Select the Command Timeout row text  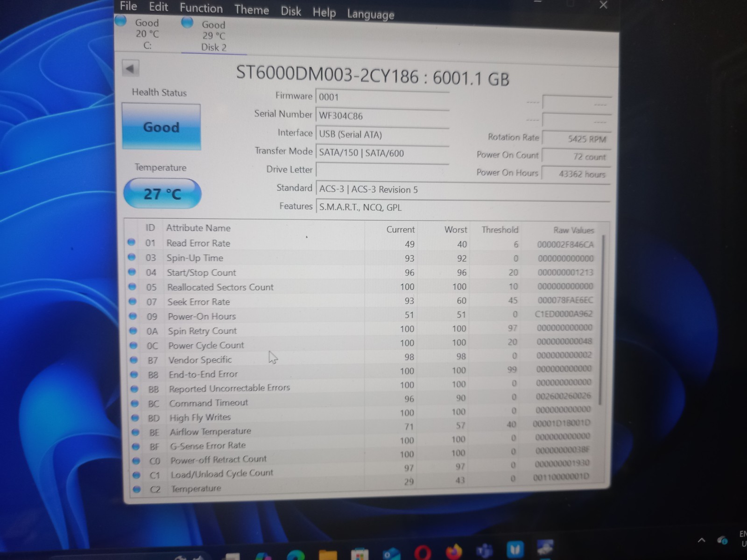click(209, 403)
